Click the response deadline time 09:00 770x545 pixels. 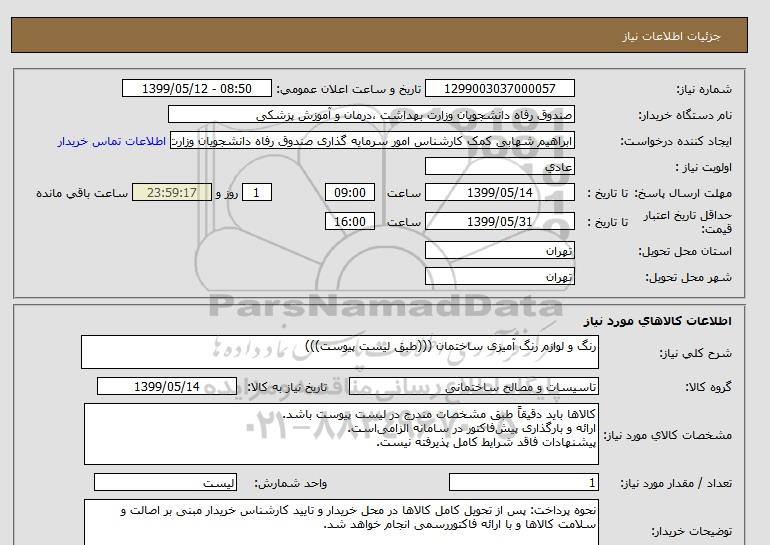350,192
